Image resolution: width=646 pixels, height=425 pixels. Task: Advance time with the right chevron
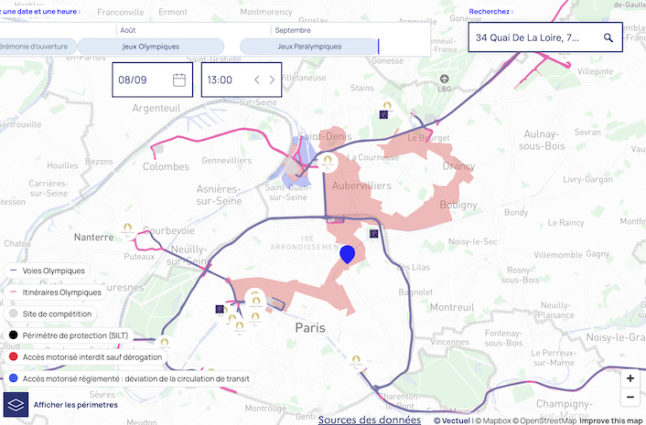(272, 80)
